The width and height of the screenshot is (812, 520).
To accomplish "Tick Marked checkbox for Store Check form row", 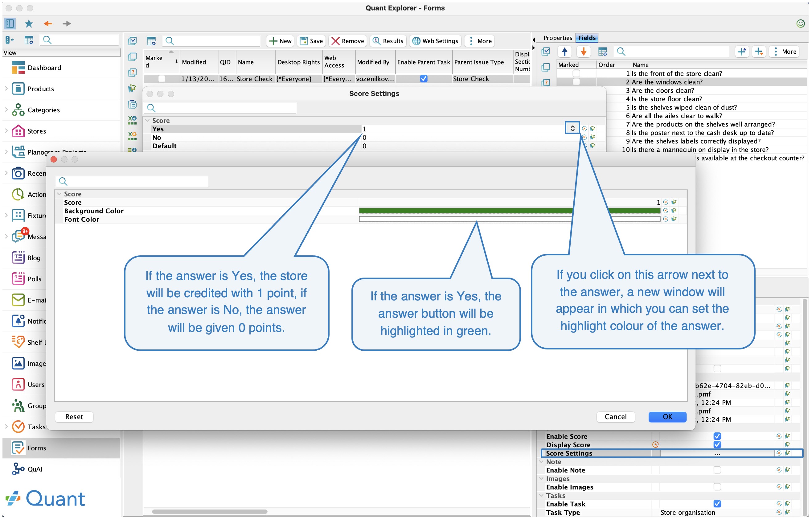I will (x=162, y=79).
